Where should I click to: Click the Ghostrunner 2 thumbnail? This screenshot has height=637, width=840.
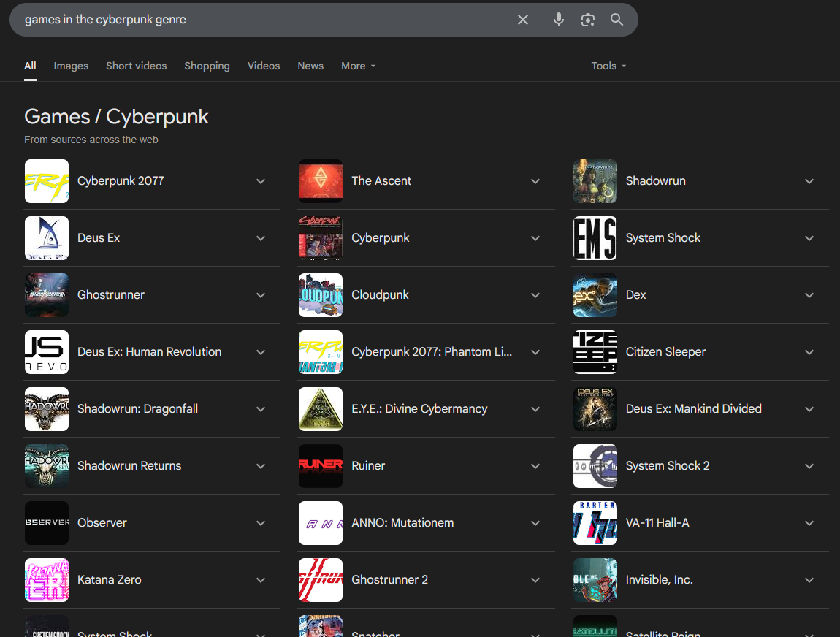(x=321, y=580)
